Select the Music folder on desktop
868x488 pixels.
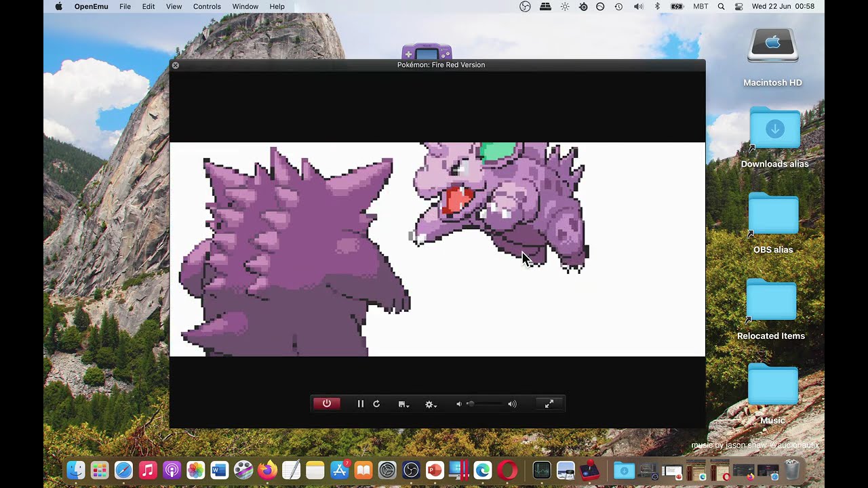(773, 385)
